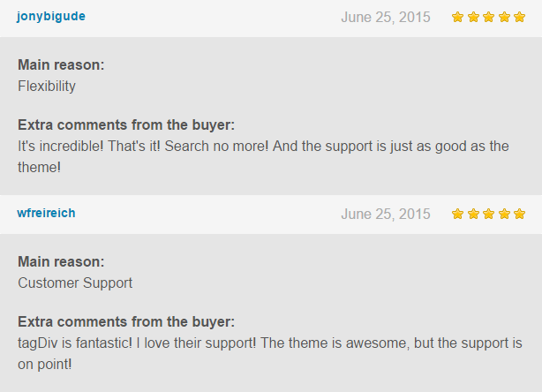
Task: Click the "Flexibility" main reason text
Action: (x=47, y=87)
